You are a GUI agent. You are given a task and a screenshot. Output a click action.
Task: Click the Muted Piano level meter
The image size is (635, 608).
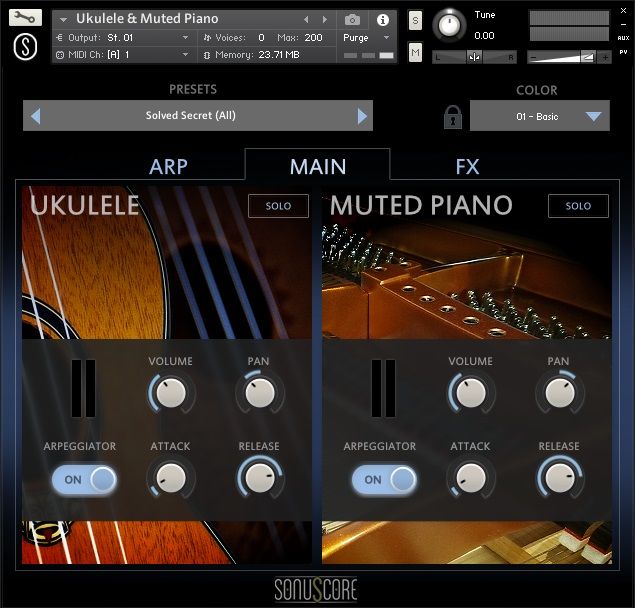click(x=383, y=389)
